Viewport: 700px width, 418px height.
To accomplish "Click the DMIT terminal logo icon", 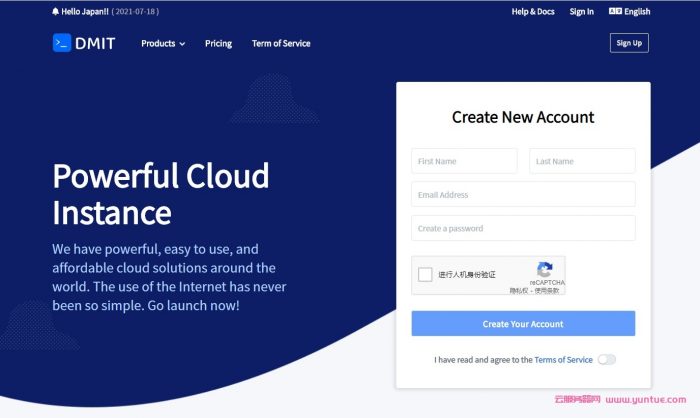I will pyautogui.click(x=62, y=43).
